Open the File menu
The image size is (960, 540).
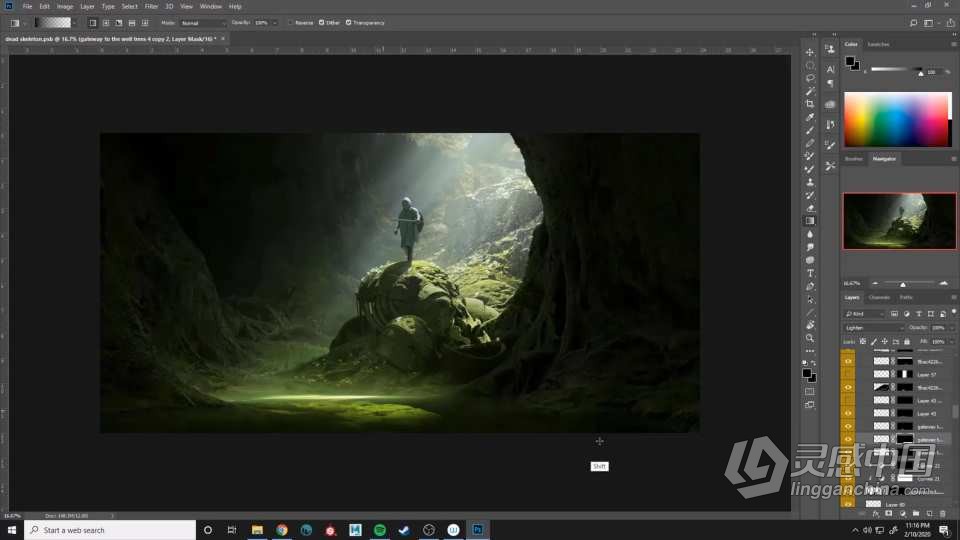point(27,6)
